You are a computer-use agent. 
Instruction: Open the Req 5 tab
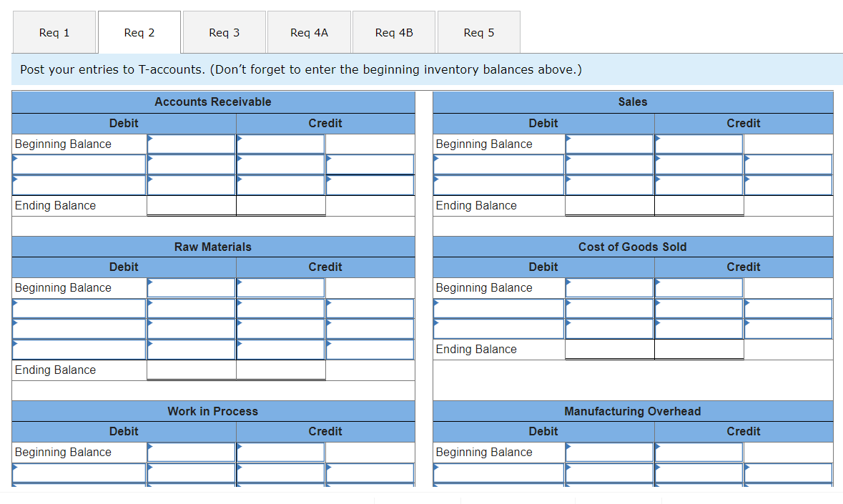(479, 32)
